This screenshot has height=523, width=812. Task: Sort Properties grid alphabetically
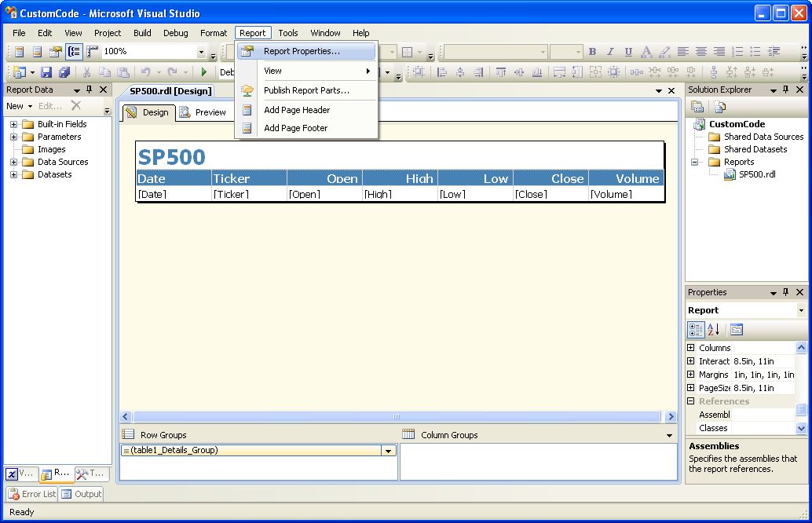coord(713,329)
